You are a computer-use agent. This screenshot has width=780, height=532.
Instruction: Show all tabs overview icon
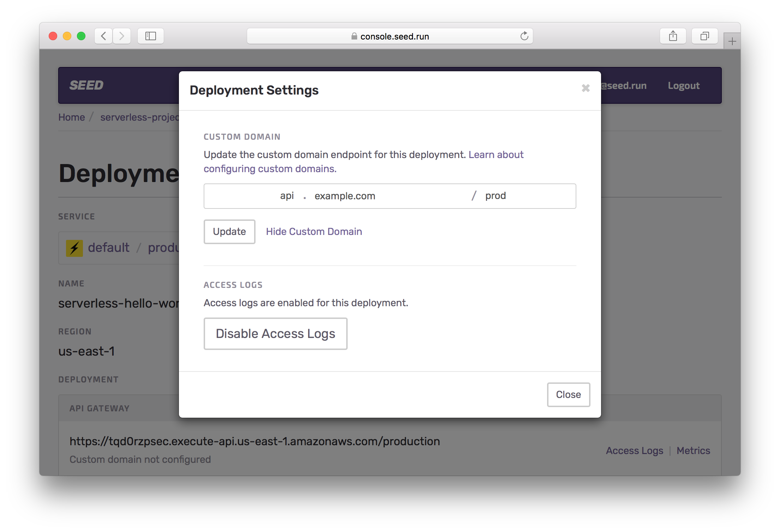[x=704, y=36]
